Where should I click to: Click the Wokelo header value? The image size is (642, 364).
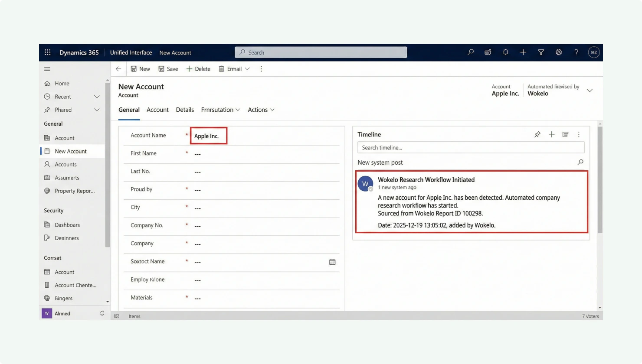pos(538,94)
